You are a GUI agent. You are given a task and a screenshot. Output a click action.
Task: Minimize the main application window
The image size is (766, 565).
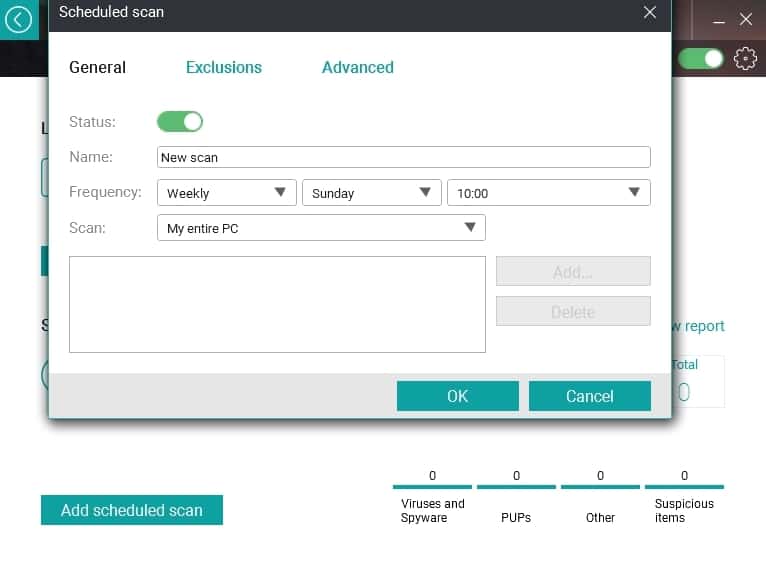pyautogui.click(x=718, y=21)
